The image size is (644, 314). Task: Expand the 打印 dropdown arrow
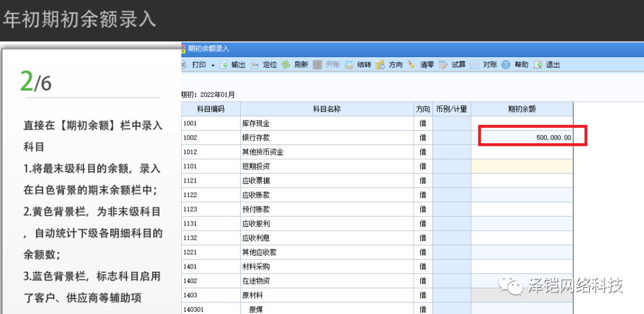click(213, 64)
